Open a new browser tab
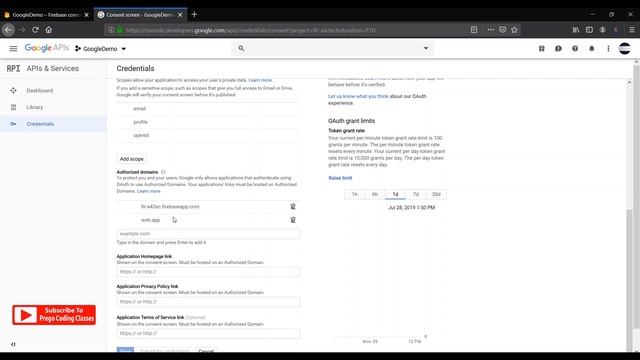Screen dimensions: 640x360 194,15
